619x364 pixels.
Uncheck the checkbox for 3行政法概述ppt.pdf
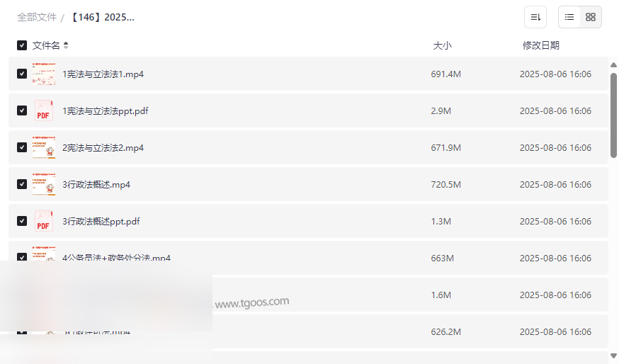pos(22,222)
